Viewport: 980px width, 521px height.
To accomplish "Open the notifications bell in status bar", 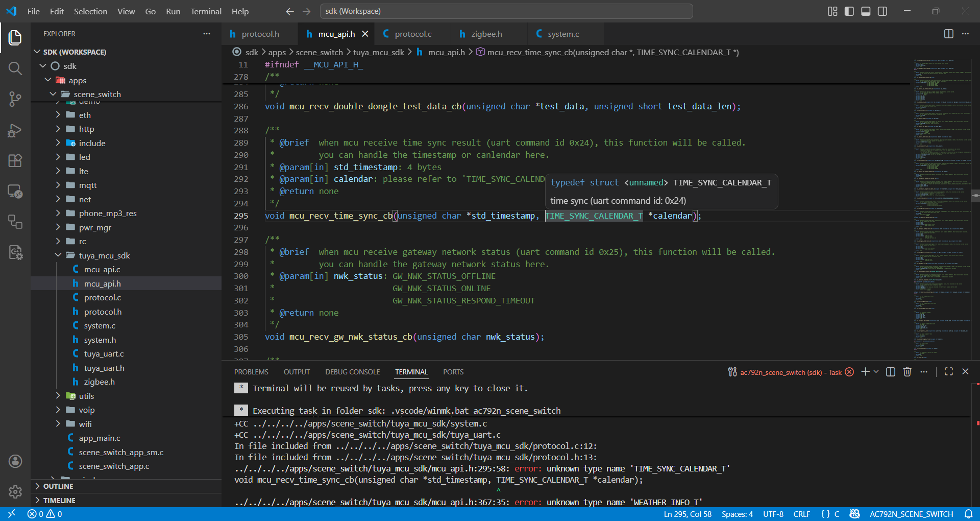I will click(x=968, y=514).
